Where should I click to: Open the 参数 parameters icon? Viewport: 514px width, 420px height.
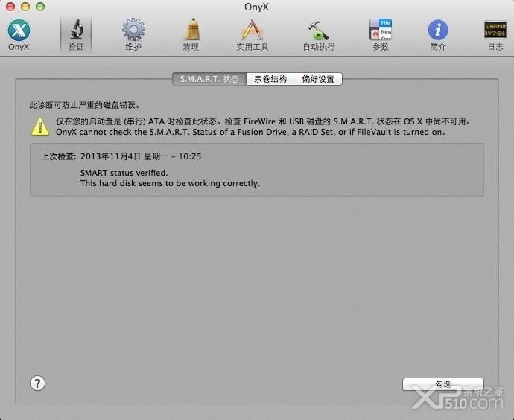coord(381,34)
